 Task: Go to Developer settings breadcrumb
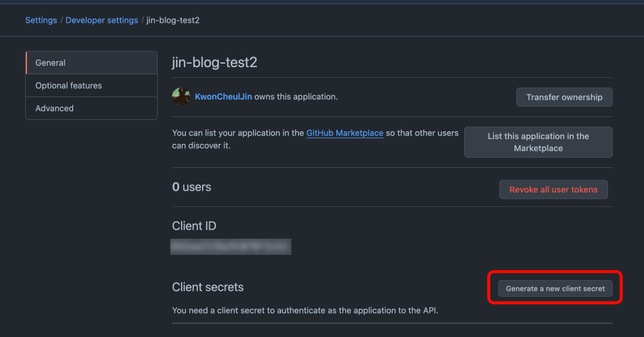[102, 20]
